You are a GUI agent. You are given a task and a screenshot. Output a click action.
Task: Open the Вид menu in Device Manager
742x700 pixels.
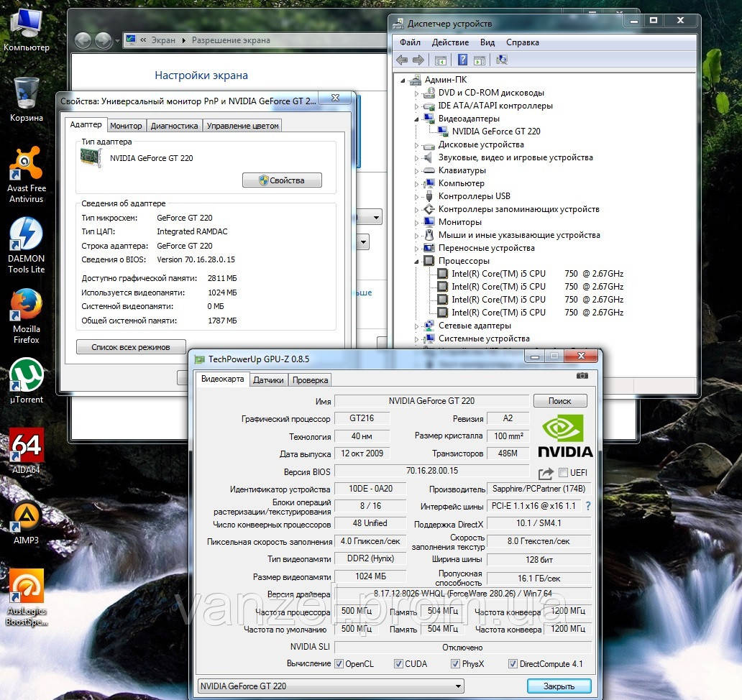point(487,42)
